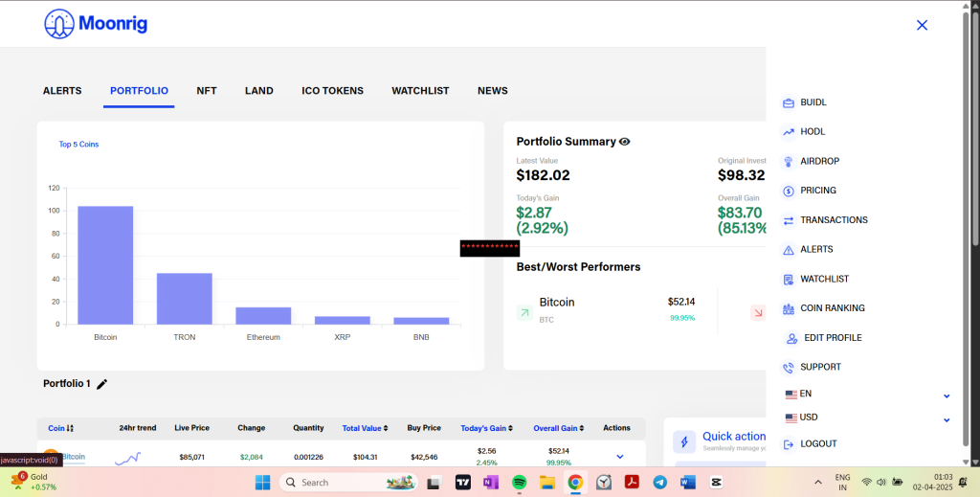Viewport: 980px width, 497px height.
Task: Sort table by Overall Gain
Action: (x=559, y=428)
